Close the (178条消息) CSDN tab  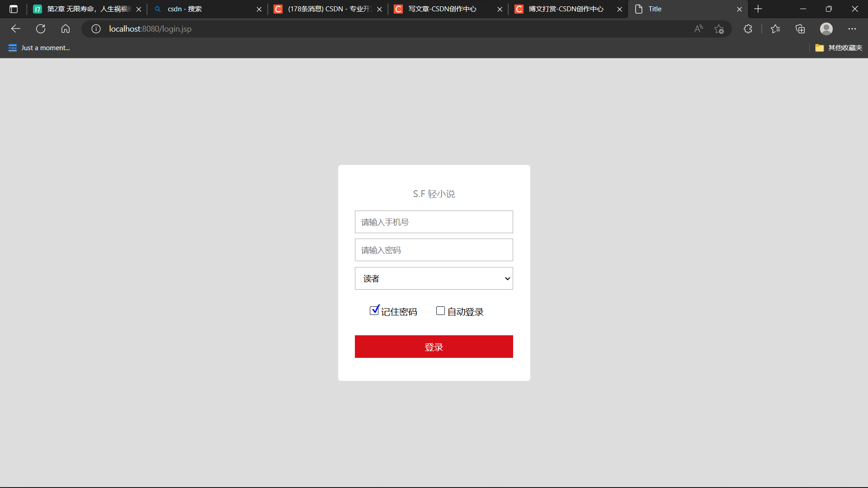click(379, 9)
